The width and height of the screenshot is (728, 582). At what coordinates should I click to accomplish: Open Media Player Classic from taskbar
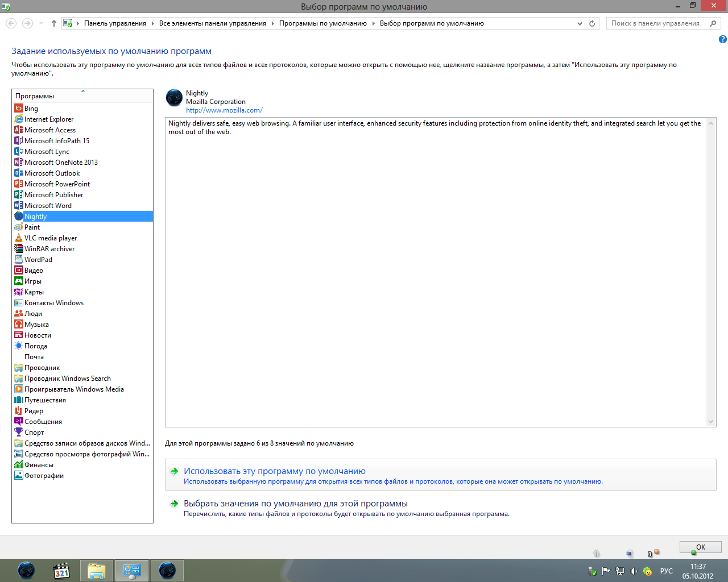(61, 571)
